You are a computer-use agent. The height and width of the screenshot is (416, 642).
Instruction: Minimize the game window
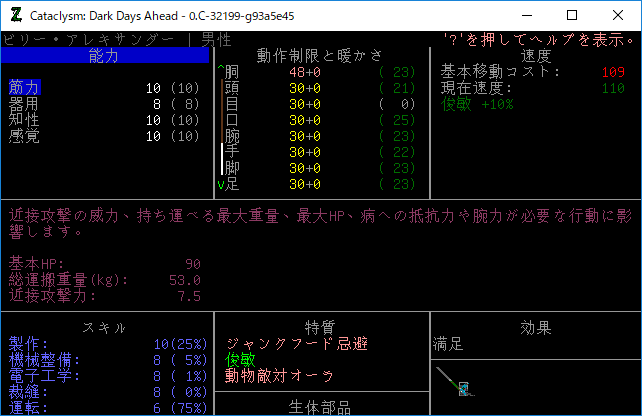(526, 15)
